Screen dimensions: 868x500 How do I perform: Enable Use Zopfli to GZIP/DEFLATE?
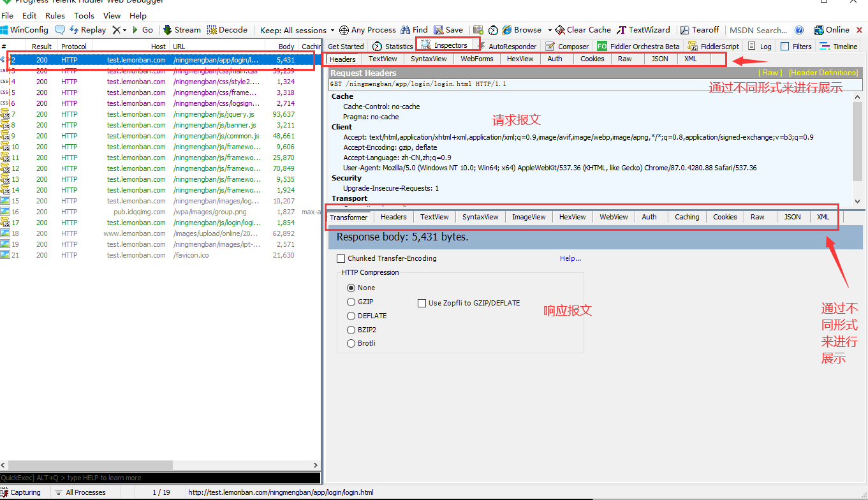click(422, 303)
